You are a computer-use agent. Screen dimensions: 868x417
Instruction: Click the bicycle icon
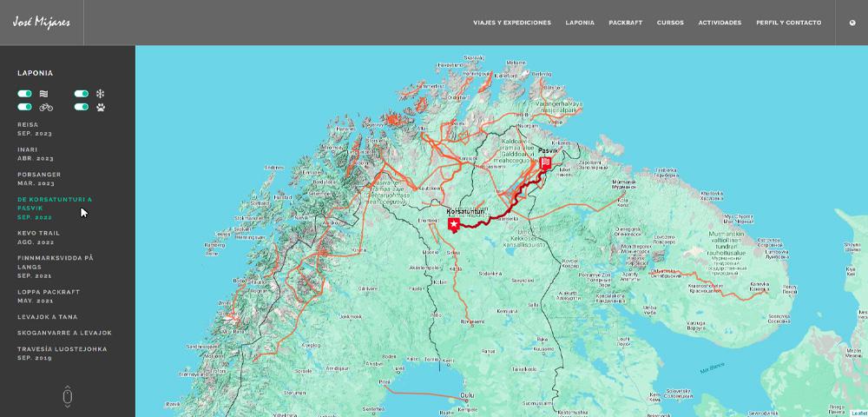[46, 108]
